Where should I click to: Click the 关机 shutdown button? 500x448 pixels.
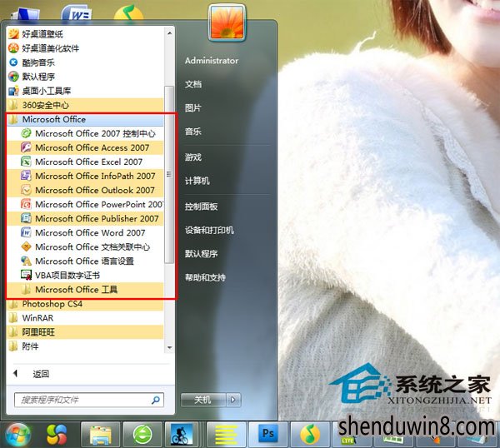(x=203, y=400)
